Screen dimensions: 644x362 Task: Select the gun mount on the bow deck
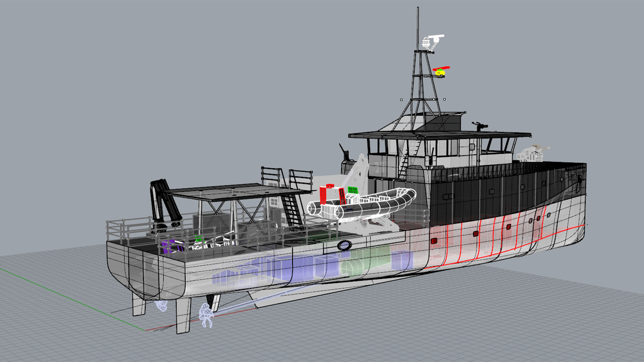tap(532, 153)
